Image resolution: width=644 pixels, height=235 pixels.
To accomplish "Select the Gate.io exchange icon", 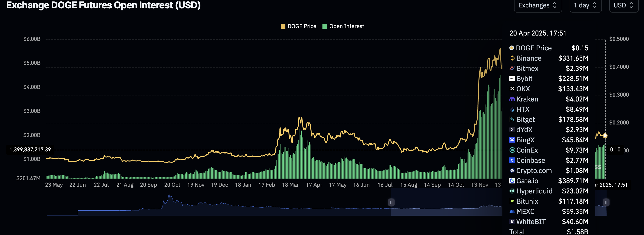I will (512, 181).
